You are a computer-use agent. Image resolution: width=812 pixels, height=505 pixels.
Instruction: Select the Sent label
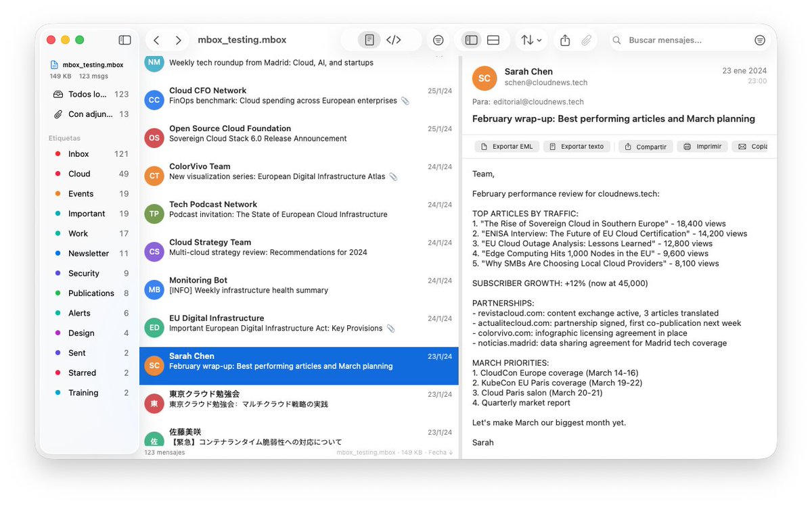pyautogui.click(x=90, y=353)
